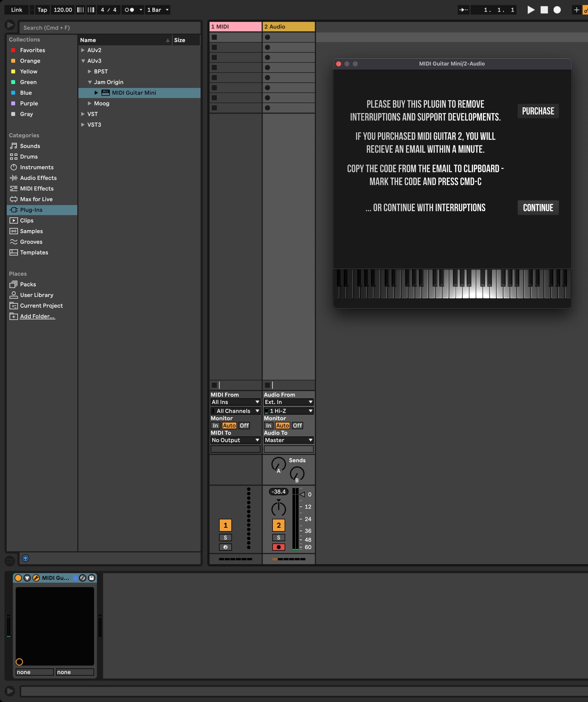Open the Current Project place
The width and height of the screenshot is (588, 702).
coord(42,306)
